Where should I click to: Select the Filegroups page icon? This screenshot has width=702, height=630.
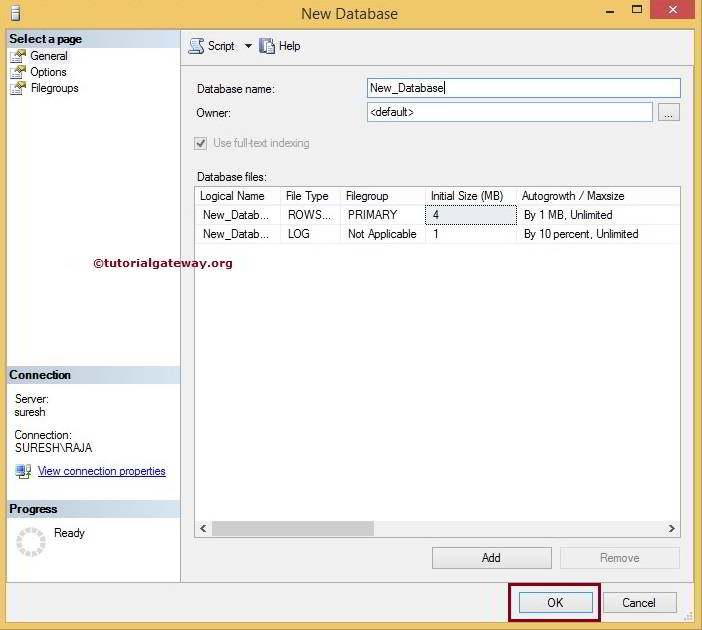[x=18, y=88]
